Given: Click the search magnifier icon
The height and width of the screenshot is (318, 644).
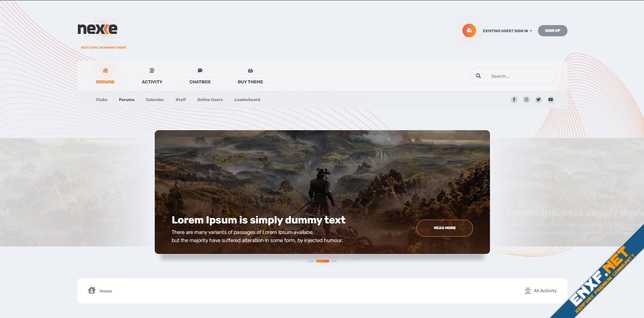Looking at the screenshot, I should click(478, 76).
